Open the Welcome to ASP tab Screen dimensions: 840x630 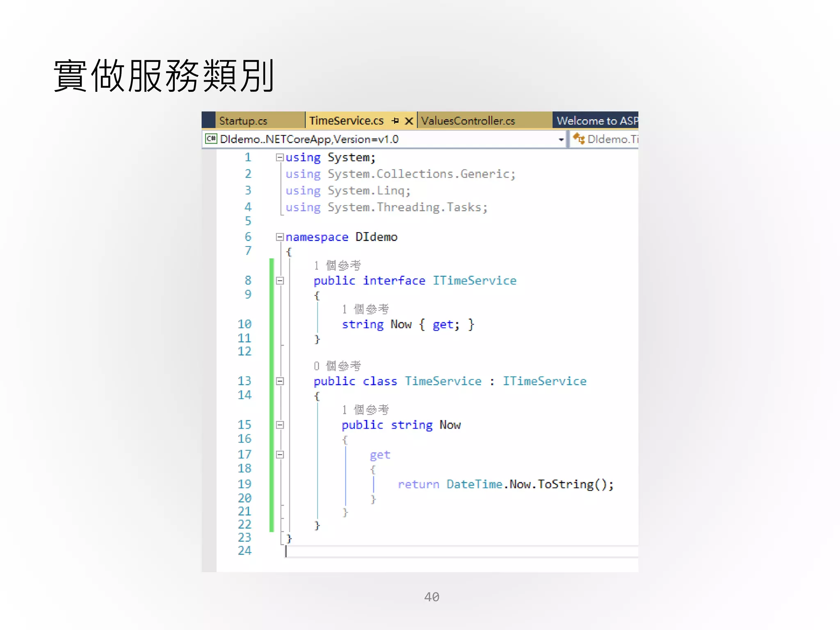tap(596, 121)
